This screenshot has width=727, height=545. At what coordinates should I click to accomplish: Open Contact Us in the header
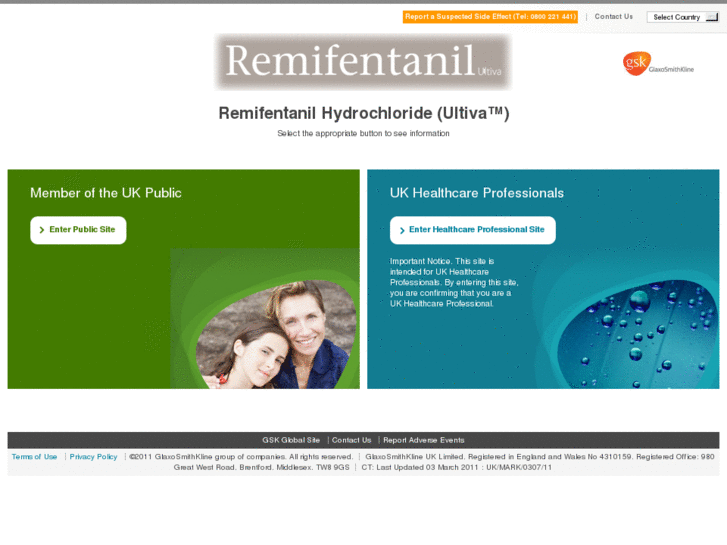coord(613,17)
